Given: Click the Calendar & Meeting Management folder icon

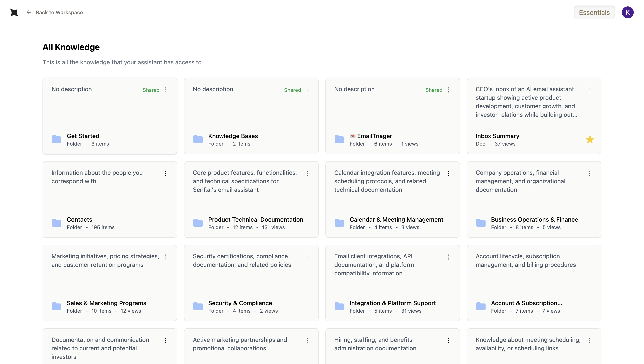Looking at the screenshot, I should [x=339, y=223].
